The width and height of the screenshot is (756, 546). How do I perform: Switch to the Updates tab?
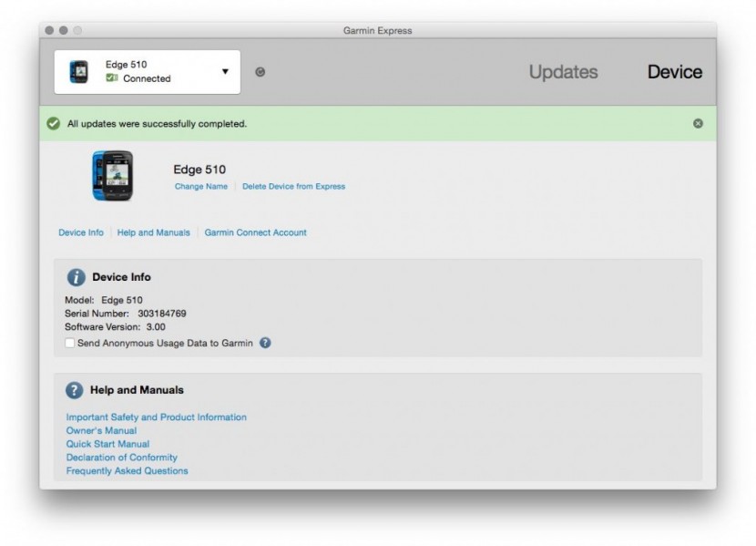tap(562, 71)
